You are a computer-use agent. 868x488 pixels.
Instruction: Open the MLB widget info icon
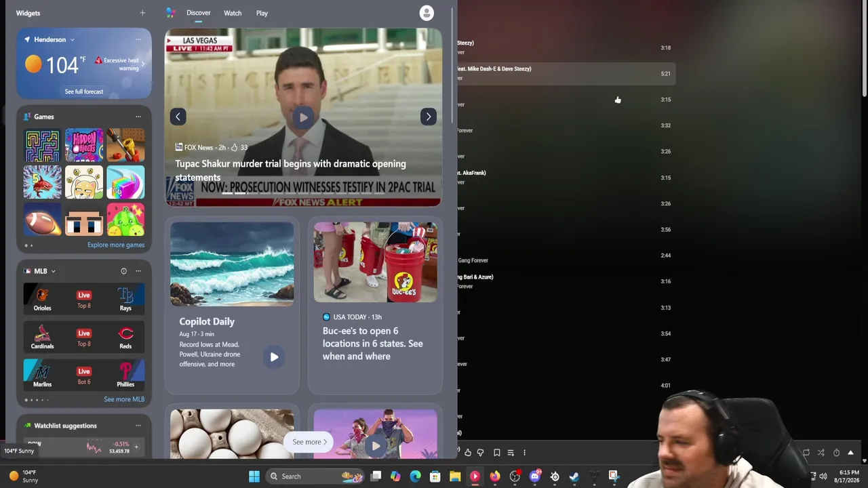[x=123, y=271]
